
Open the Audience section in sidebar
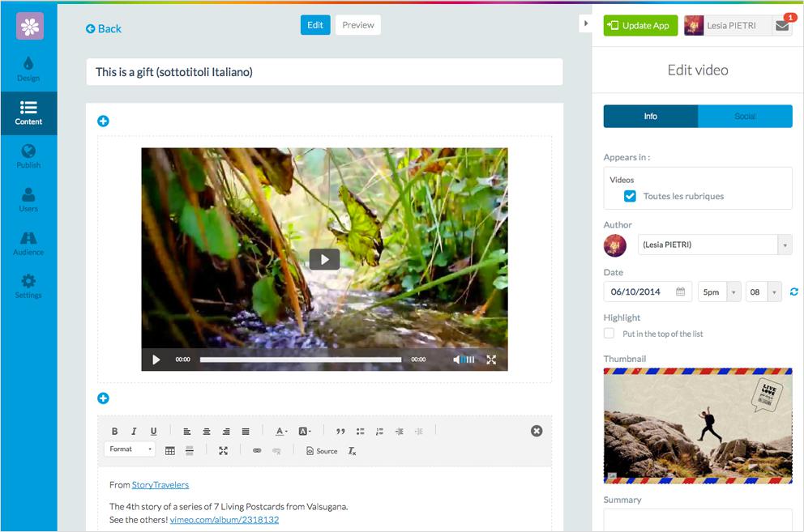click(x=28, y=243)
